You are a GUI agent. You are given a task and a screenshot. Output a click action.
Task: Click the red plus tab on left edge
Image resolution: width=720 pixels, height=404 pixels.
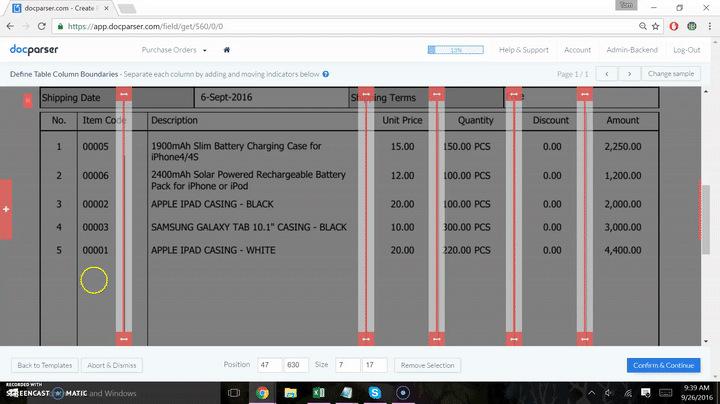coord(6,209)
